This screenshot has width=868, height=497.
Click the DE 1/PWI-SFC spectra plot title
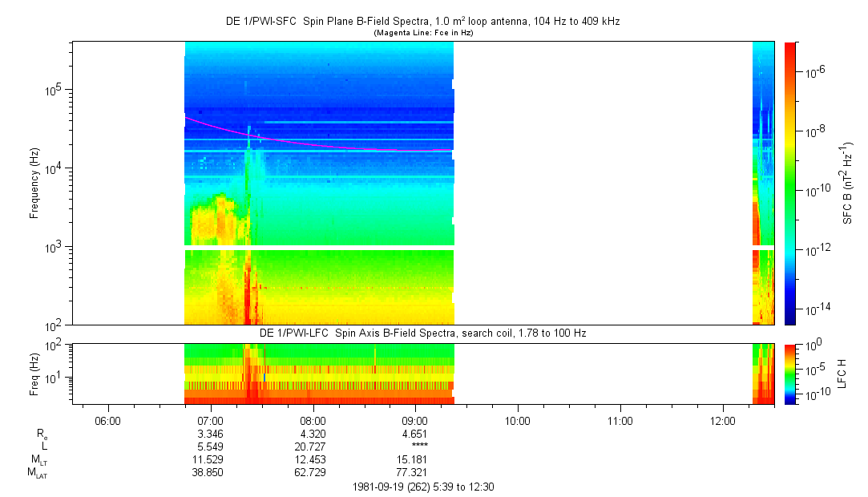tap(422, 22)
